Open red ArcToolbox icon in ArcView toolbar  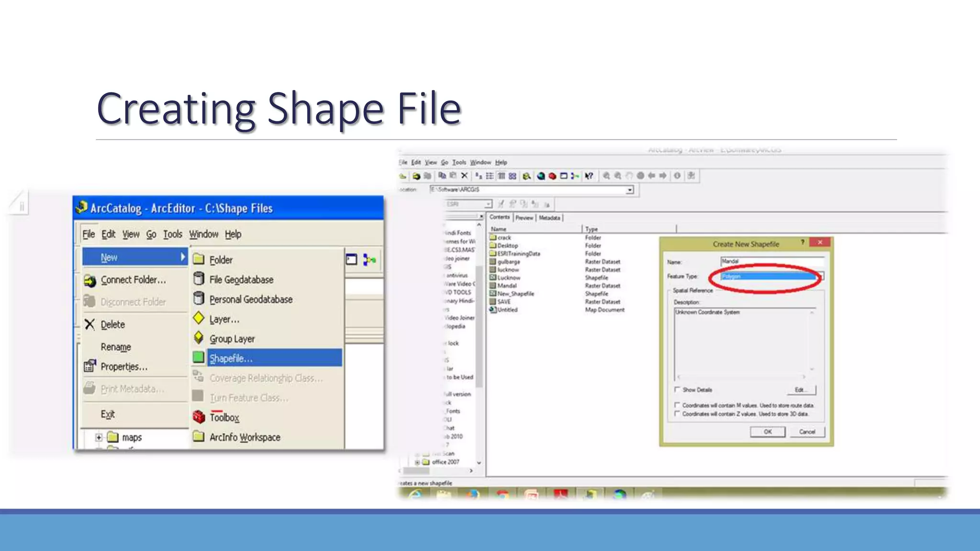[x=552, y=176]
